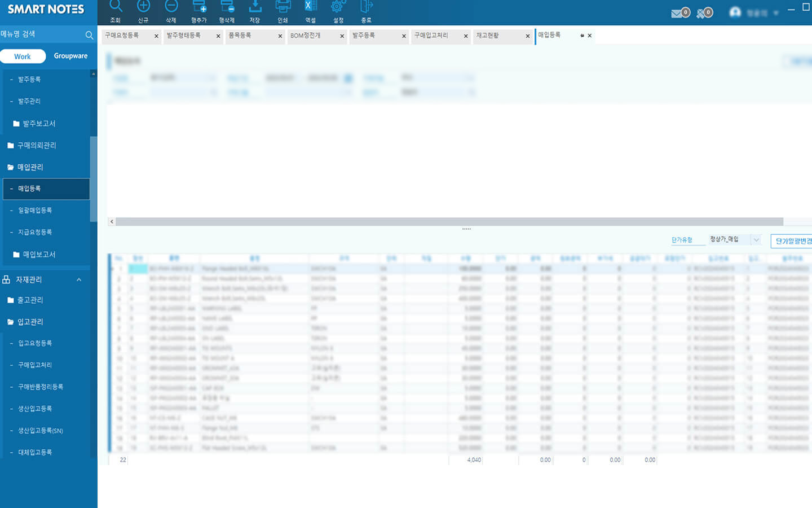Click the 조회 search toolbar icon
The width and height of the screenshot is (812, 508).
(116, 8)
